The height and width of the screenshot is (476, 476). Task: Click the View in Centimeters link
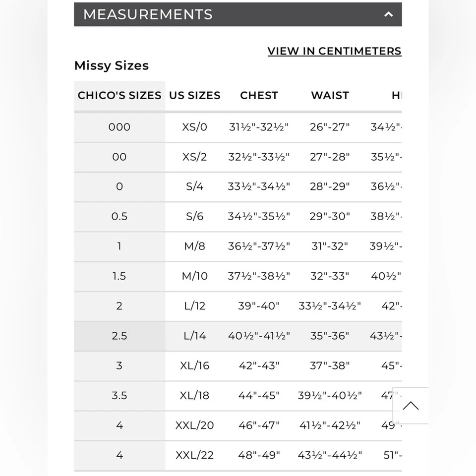point(334,51)
